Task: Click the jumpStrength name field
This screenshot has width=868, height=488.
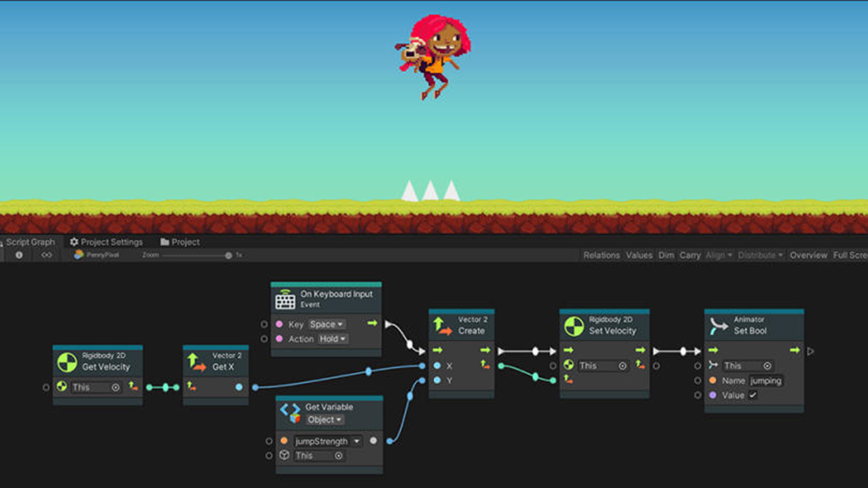Action: point(322,441)
